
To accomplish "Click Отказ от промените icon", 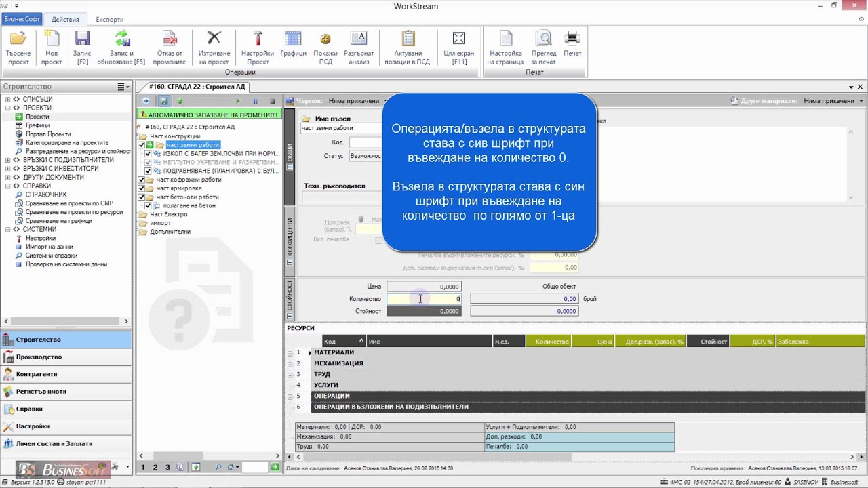I will click(170, 38).
